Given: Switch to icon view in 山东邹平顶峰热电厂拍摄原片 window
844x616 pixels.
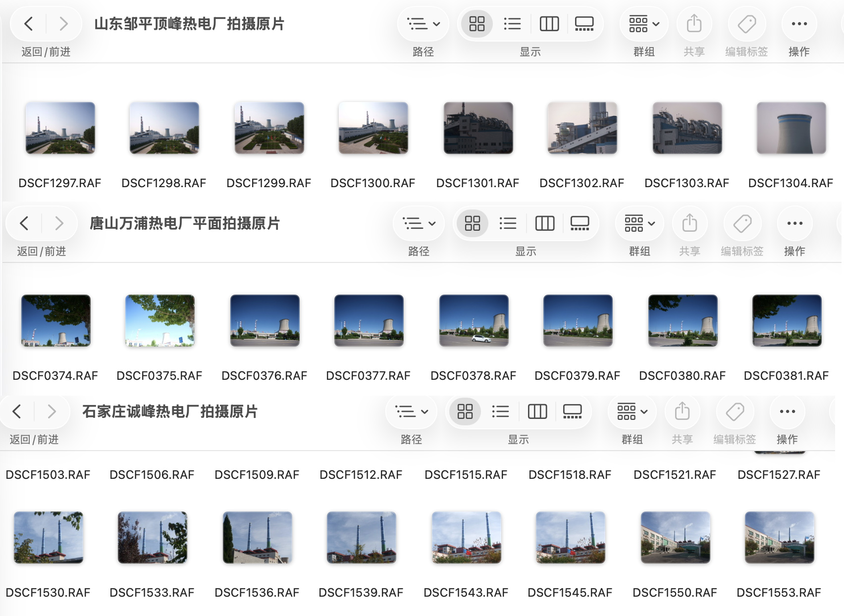Looking at the screenshot, I should pyautogui.click(x=477, y=24).
